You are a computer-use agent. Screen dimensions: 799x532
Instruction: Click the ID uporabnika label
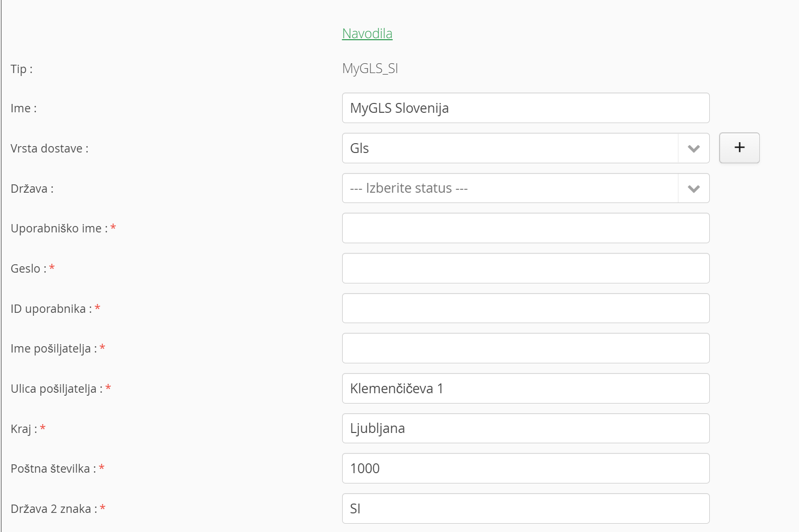pyautogui.click(x=51, y=309)
